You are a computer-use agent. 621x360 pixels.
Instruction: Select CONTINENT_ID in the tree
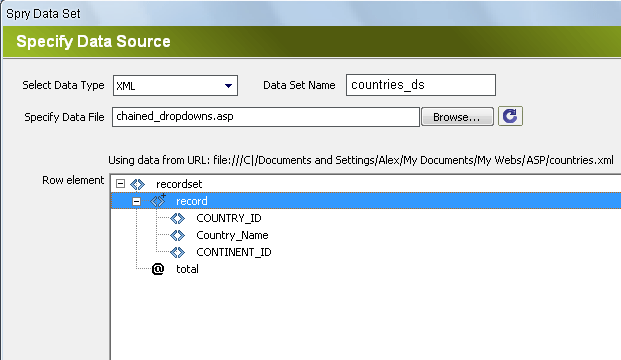[234, 252]
